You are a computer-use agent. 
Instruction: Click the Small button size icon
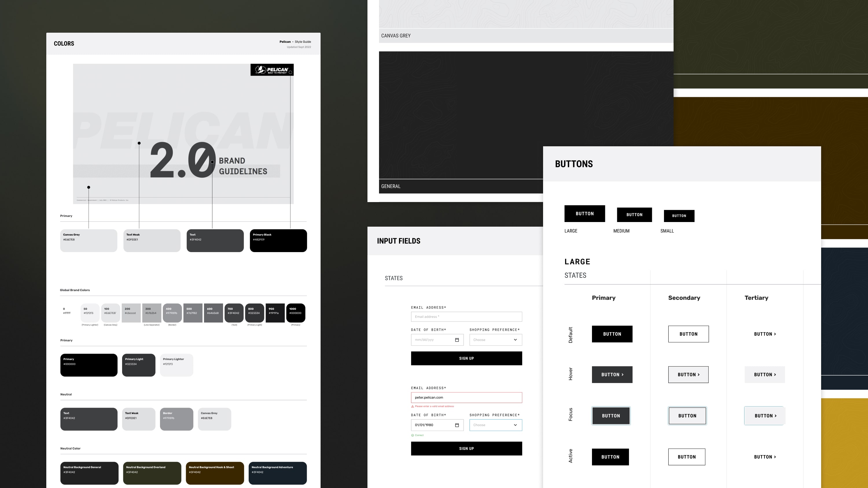click(679, 216)
